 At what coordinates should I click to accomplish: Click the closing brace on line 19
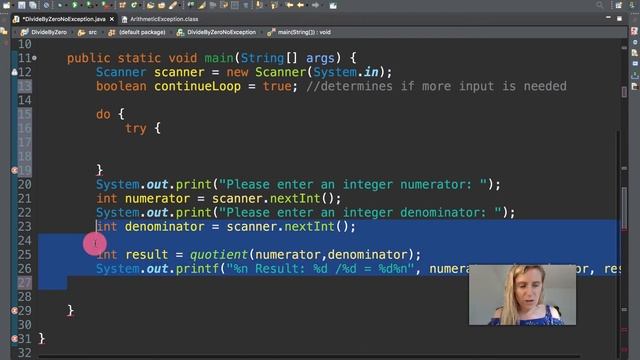point(100,170)
